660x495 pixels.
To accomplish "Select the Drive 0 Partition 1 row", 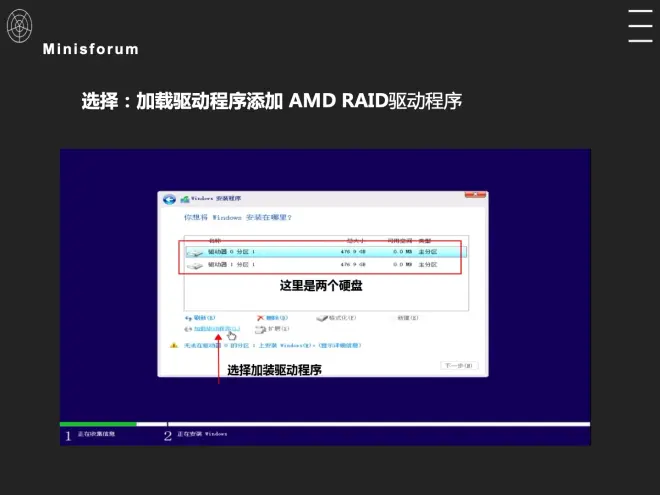I will coord(326,252).
